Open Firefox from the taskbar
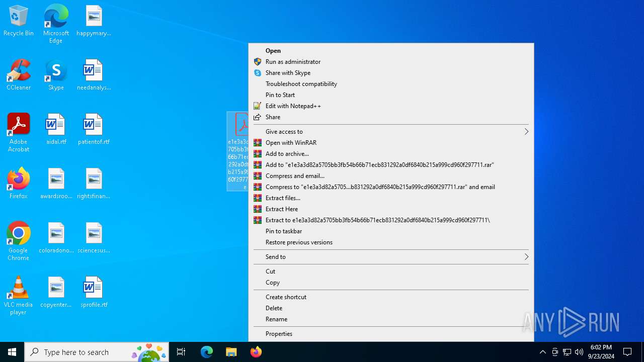The image size is (644, 362). coord(256,352)
